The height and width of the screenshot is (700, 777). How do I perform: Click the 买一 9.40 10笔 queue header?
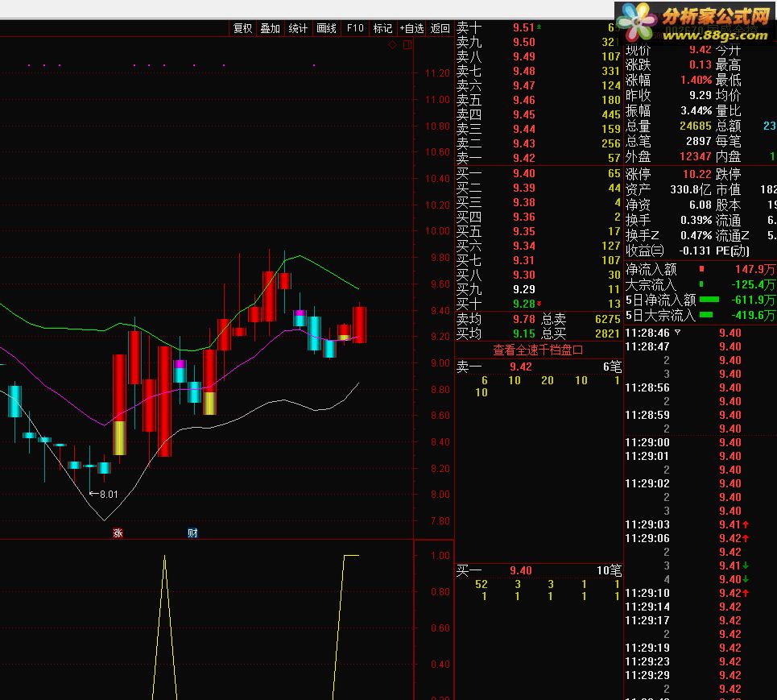[x=538, y=570]
